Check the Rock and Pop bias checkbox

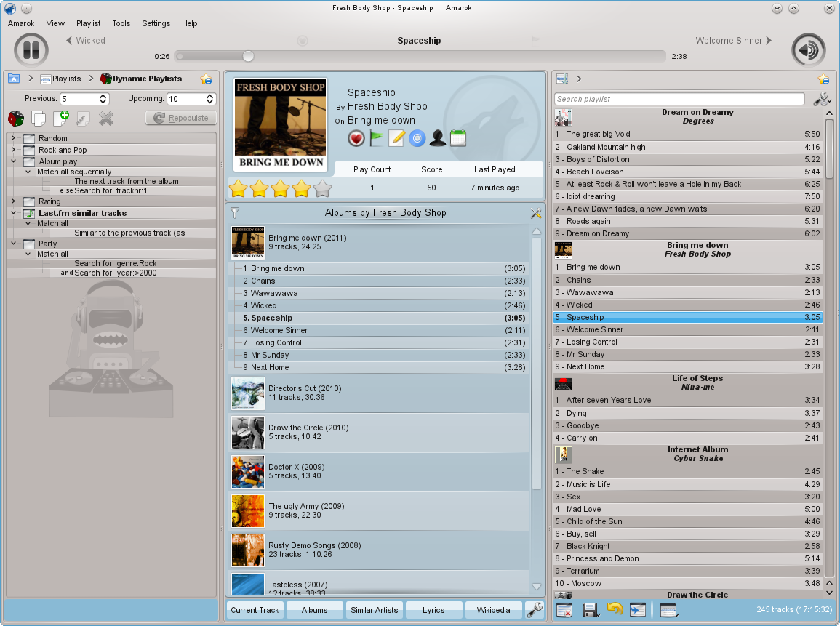pos(28,149)
